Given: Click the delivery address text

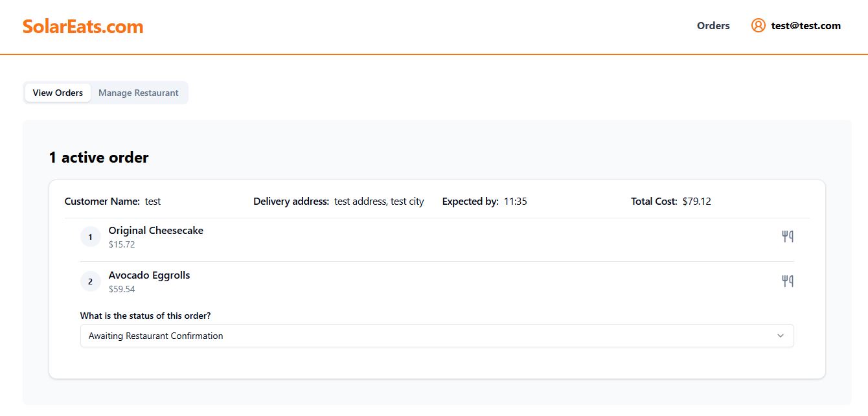Looking at the screenshot, I should (379, 202).
